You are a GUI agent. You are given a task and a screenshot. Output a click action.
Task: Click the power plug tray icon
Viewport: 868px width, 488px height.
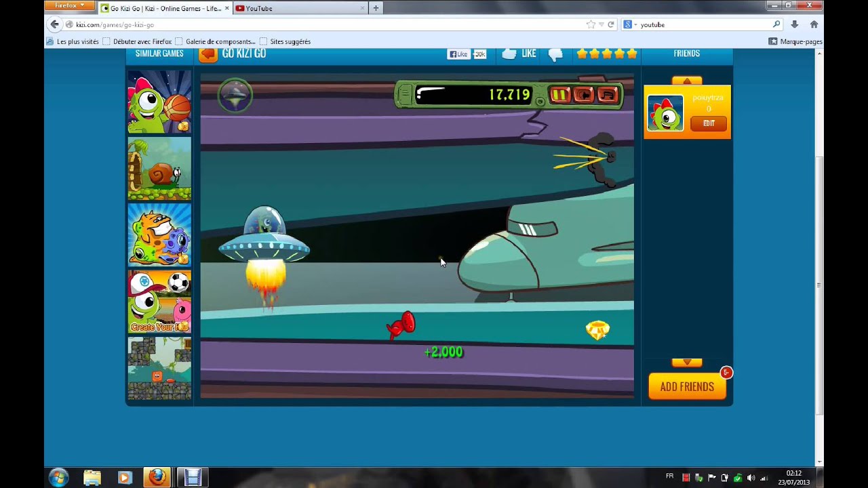pyautogui.click(x=725, y=478)
